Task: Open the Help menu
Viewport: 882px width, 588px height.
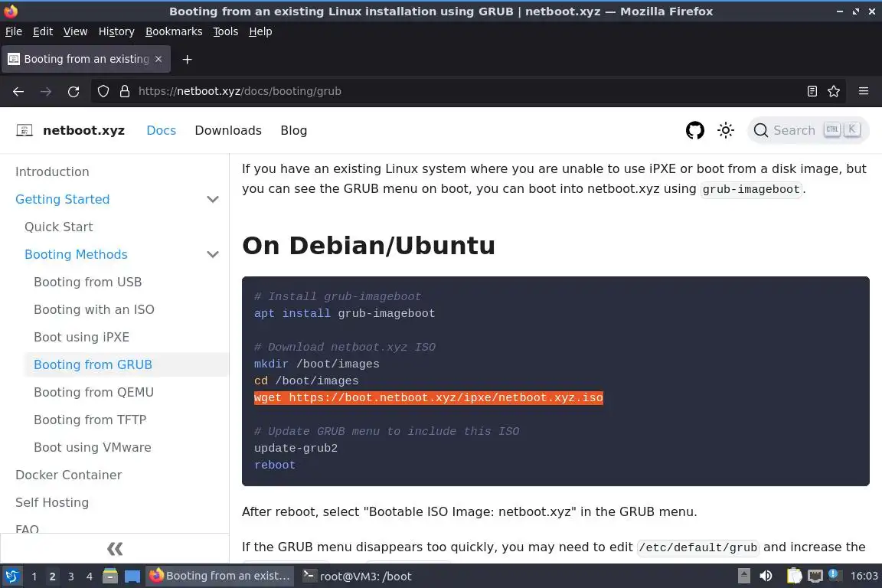Action: click(x=260, y=31)
